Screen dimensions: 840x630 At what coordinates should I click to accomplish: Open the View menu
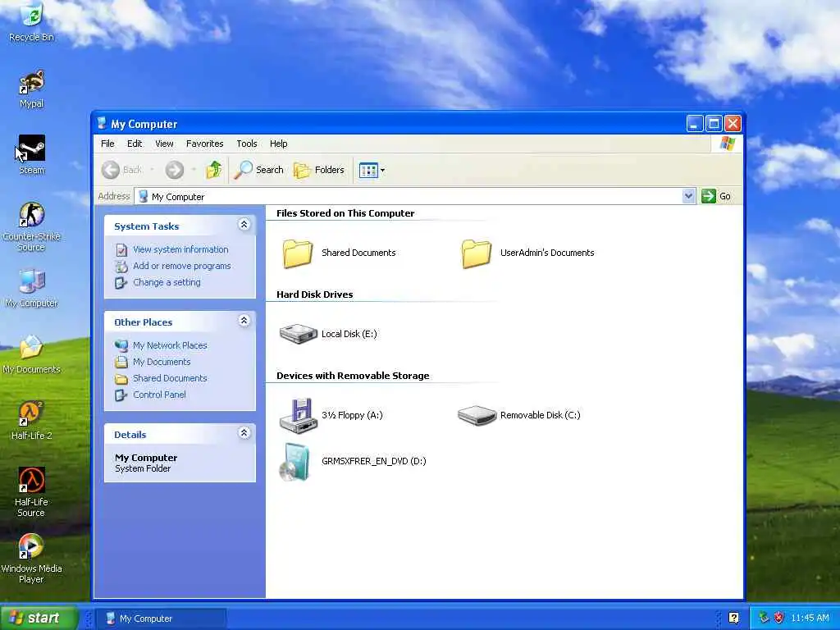click(164, 144)
